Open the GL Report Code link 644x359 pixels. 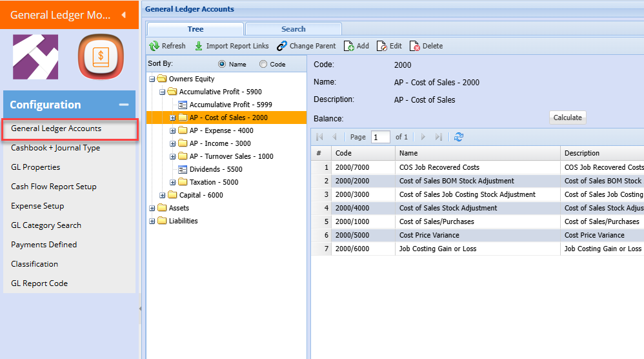(x=39, y=283)
